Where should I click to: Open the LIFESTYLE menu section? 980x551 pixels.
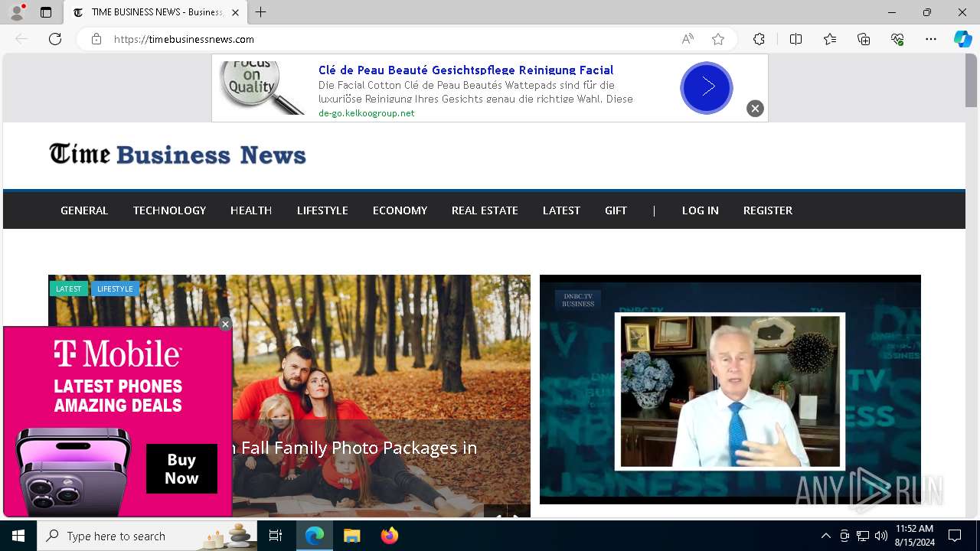[x=322, y=210]
